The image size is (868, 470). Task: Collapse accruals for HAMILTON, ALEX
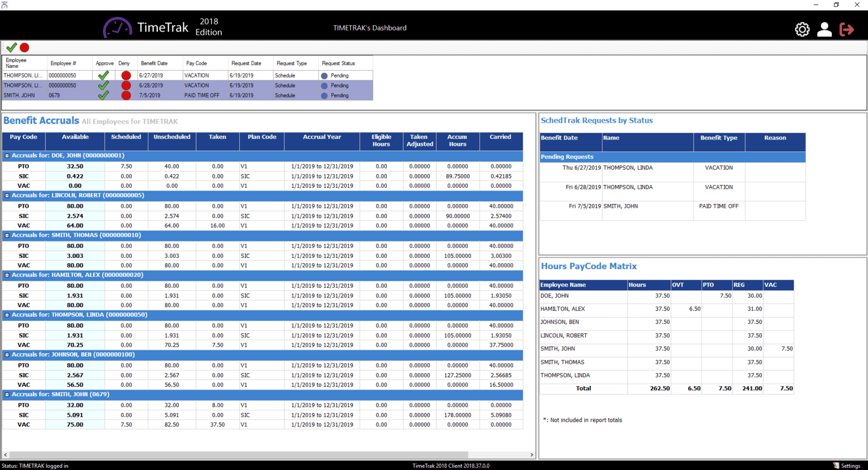[7, 275]
